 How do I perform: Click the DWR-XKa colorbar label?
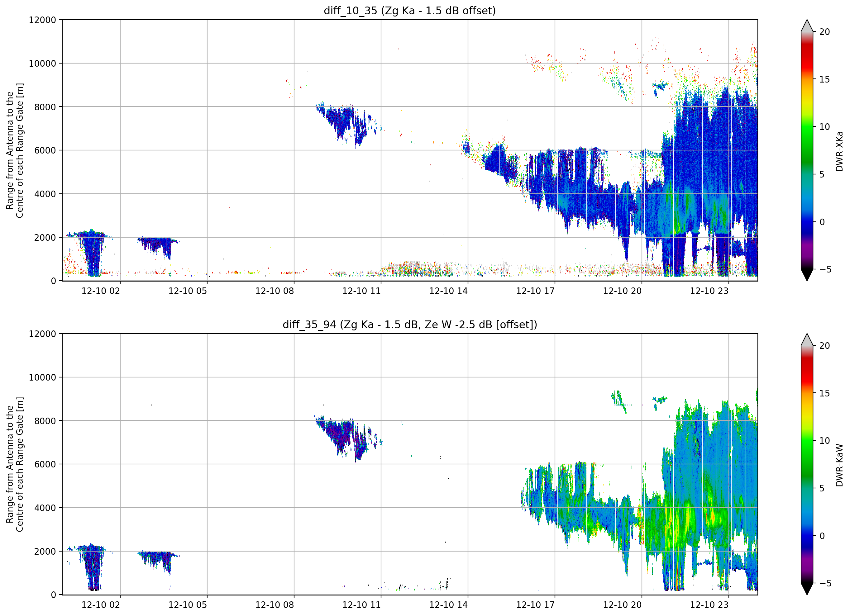(x=839, y=151)
